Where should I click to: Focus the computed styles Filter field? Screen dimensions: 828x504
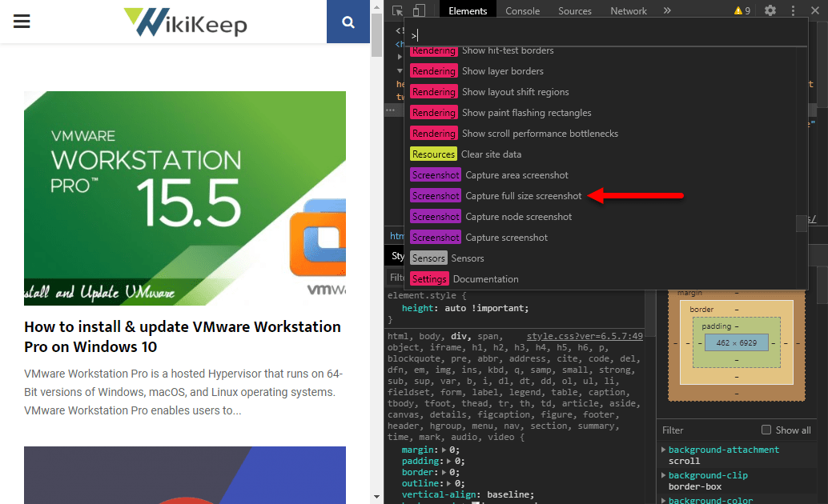(708, 430)
